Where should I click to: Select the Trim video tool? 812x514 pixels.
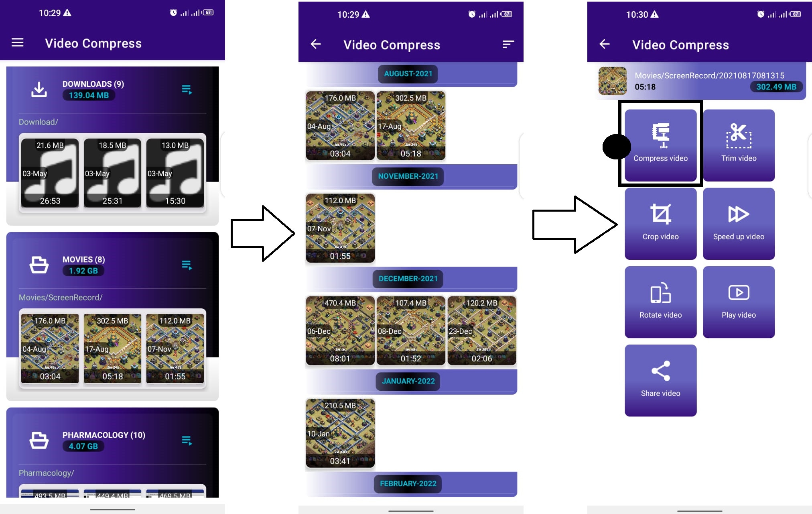tap(738, 142)
